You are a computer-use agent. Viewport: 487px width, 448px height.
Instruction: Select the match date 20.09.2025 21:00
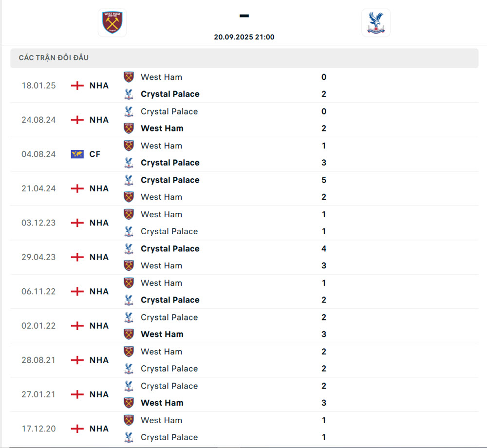click(244, 37)
